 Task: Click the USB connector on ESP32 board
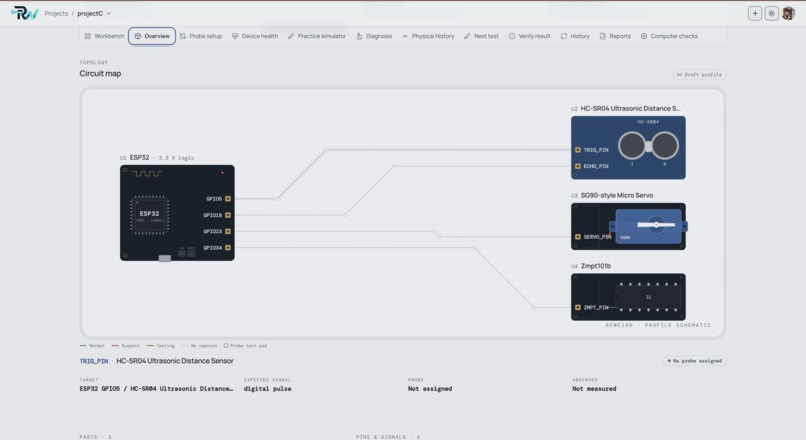pyautogui.click(x=164, y=258)
